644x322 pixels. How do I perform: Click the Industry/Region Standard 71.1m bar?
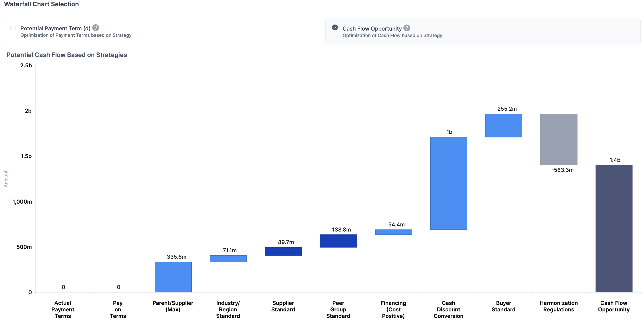[228, 258]
